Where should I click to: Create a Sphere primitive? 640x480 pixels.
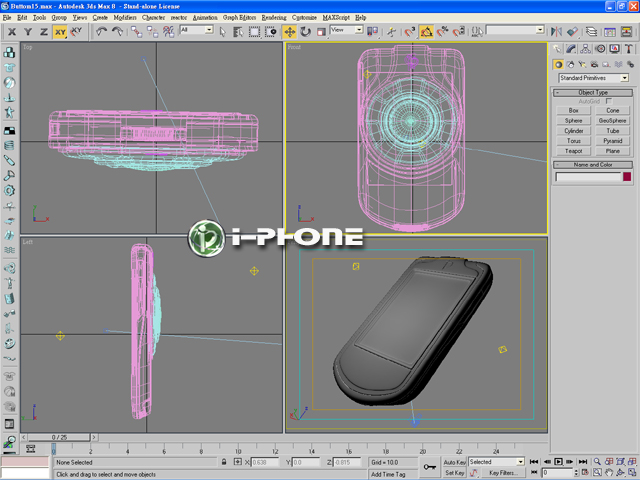coord(573,121)
